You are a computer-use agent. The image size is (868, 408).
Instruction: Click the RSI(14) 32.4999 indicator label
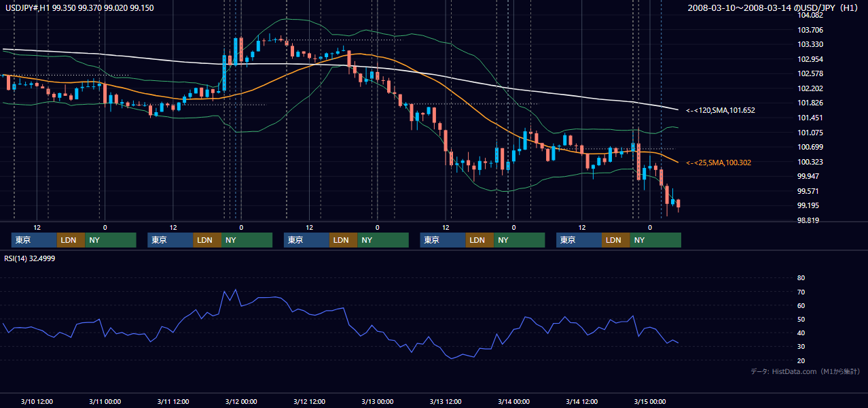(30, 258)
